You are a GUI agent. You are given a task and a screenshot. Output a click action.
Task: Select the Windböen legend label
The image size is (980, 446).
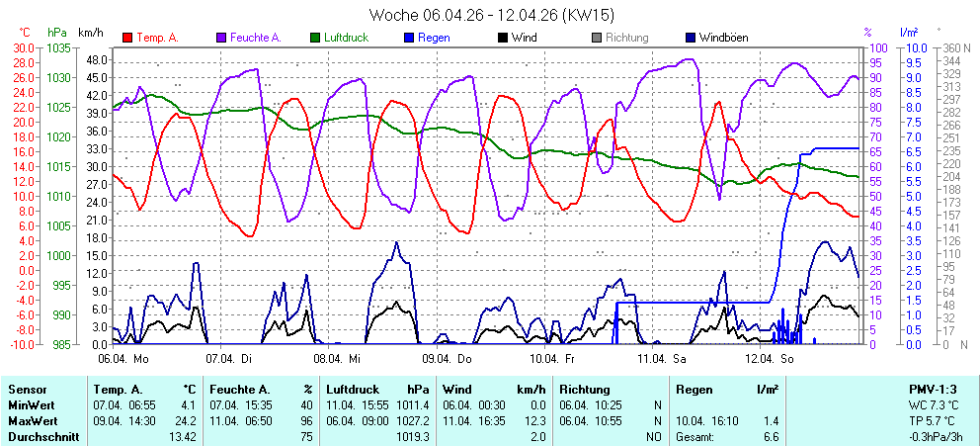coord(723,39)
